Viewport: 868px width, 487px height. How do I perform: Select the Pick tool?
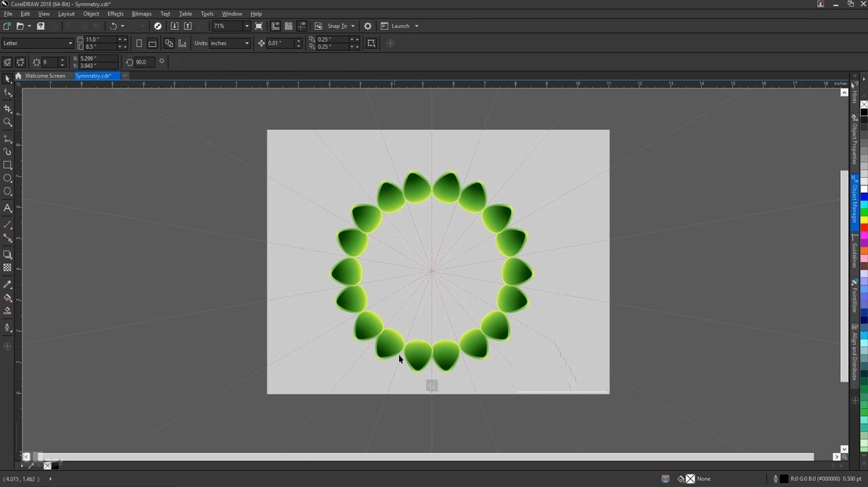(x=7, y=79)
